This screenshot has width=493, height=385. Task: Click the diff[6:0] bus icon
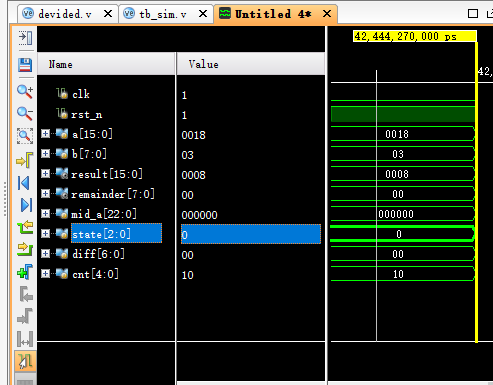click(62, 253)
